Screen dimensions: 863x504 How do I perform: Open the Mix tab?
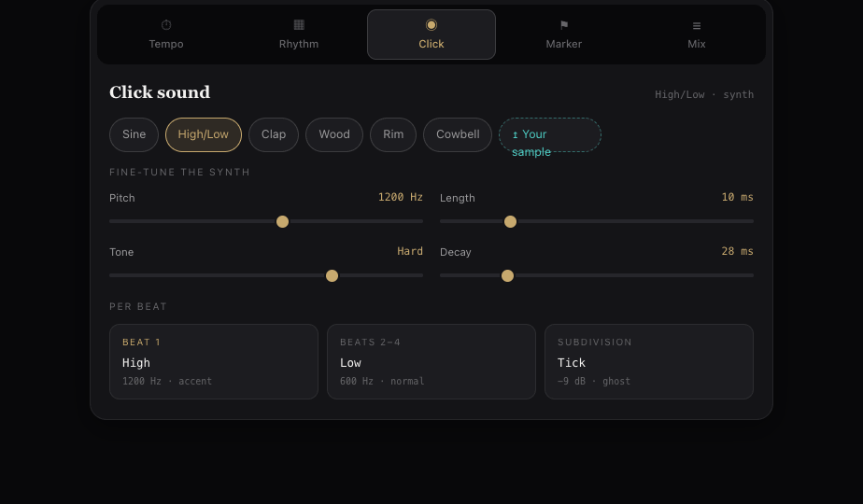[697, 35]
